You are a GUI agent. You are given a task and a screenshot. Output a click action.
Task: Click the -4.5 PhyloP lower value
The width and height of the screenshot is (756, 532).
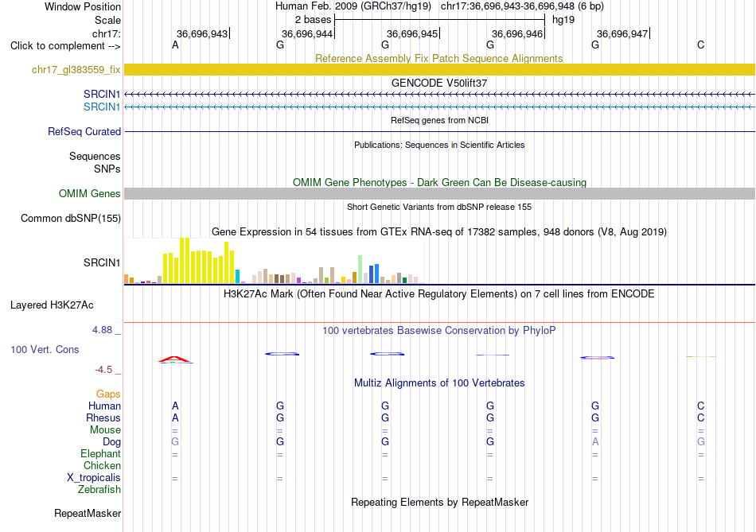pos(103,370)
